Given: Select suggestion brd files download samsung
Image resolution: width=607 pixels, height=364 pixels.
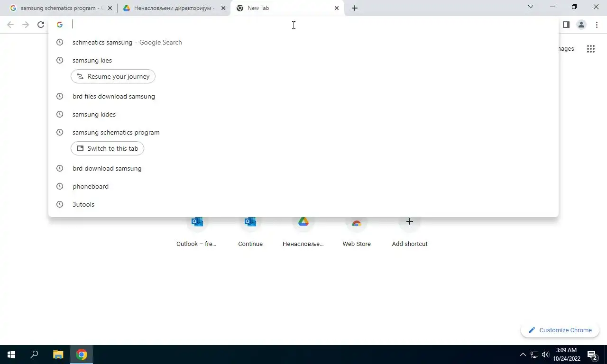Looking at the screenshot, I should 303,96.
